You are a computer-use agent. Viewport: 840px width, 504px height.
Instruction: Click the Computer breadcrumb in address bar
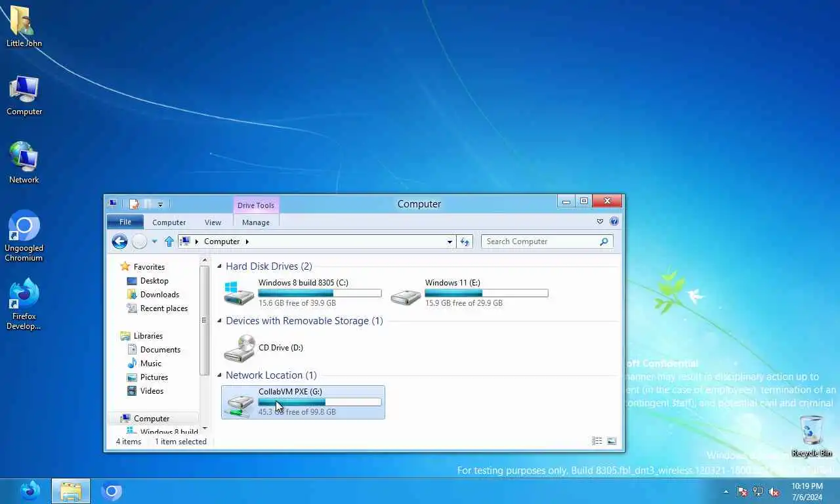click(222, 241)
